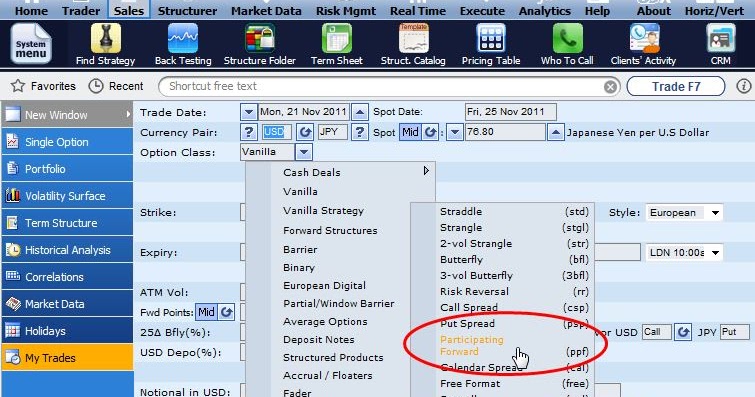Open Single Option in sidebar
Image resolution: width=755 pixels, height=397 pixels.
tap(67, 142)
